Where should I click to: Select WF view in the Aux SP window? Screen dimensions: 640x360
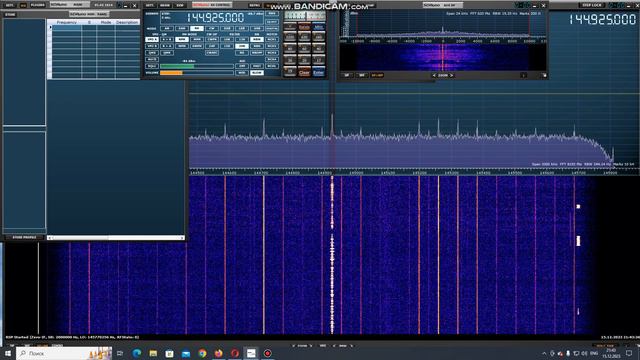click(x=362, y=75)
